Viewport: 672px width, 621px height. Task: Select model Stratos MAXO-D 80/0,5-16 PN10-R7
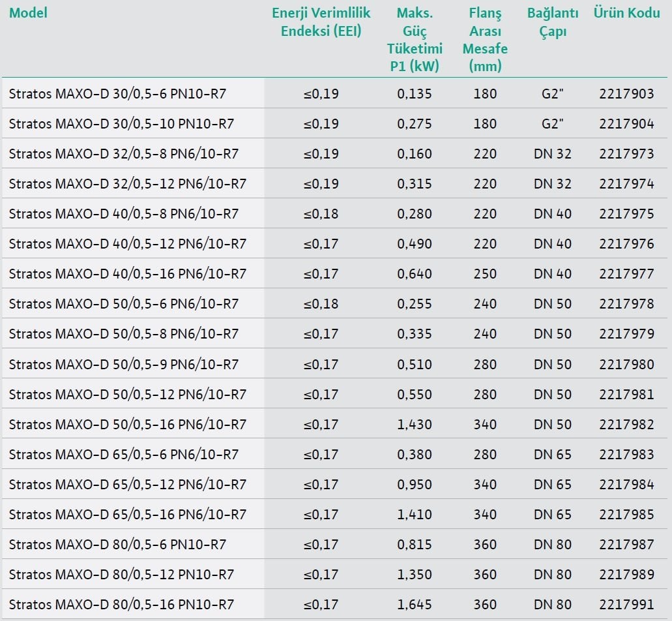coord(121,604)
